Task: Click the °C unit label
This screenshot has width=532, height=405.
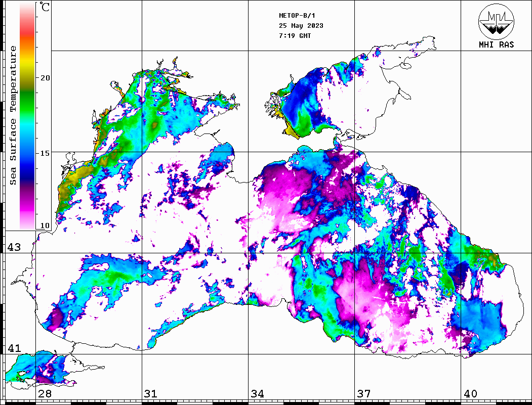Action: click(44, 7)
